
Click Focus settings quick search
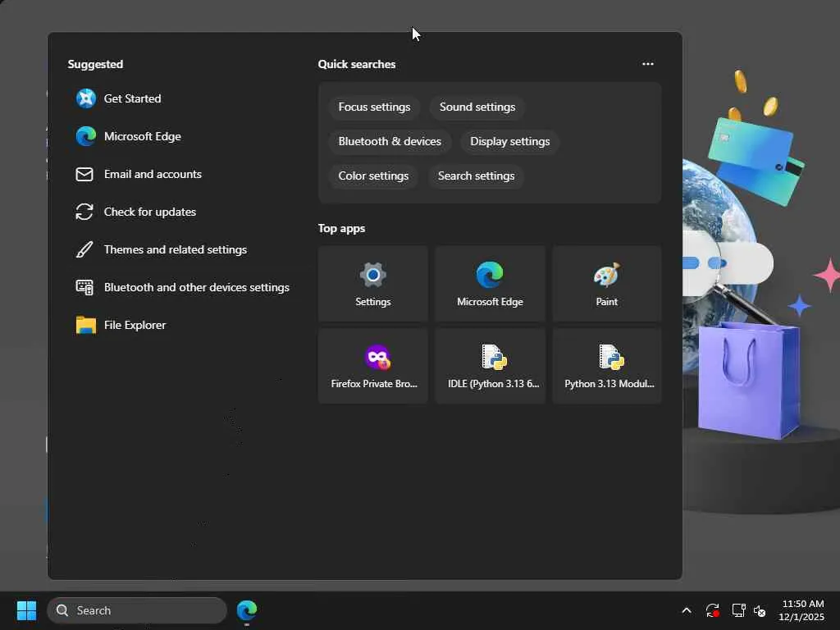(374, 107)
